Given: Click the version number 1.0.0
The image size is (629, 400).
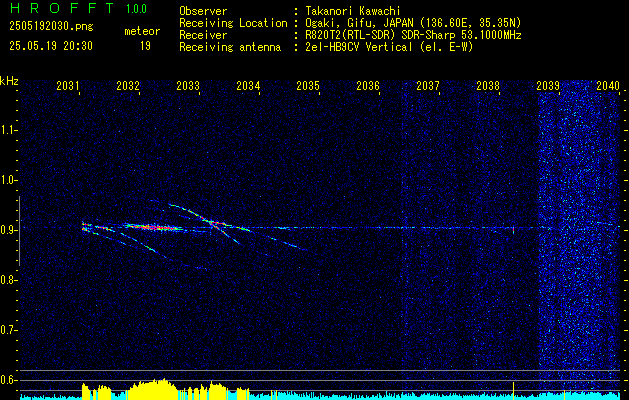Looking at the screenshot, I should (x=136, y=8).
